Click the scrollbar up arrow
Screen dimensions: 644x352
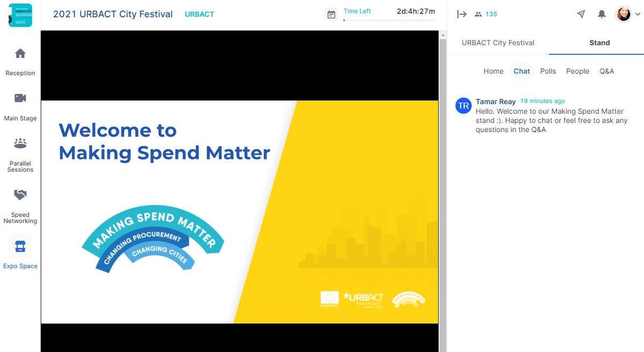coord(443,35)
